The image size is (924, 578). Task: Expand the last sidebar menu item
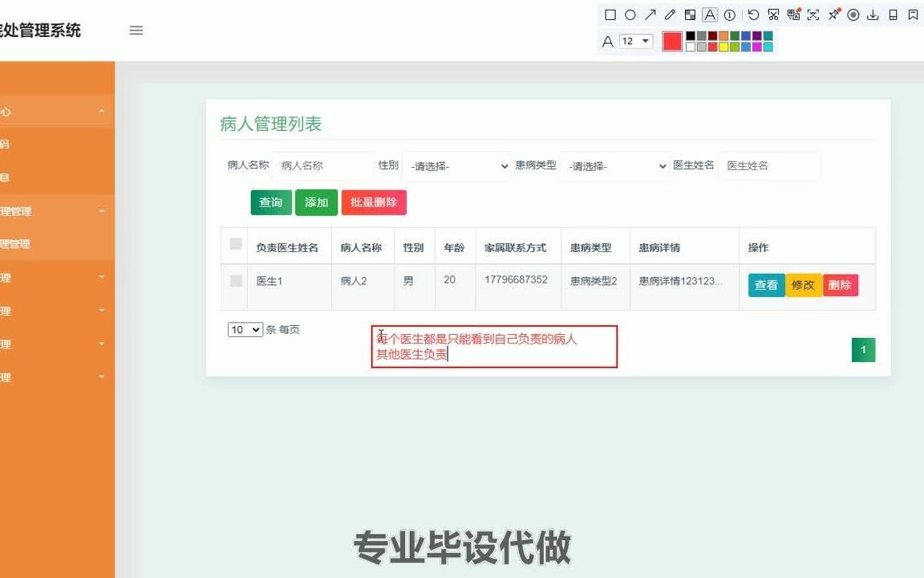(56, 377)
